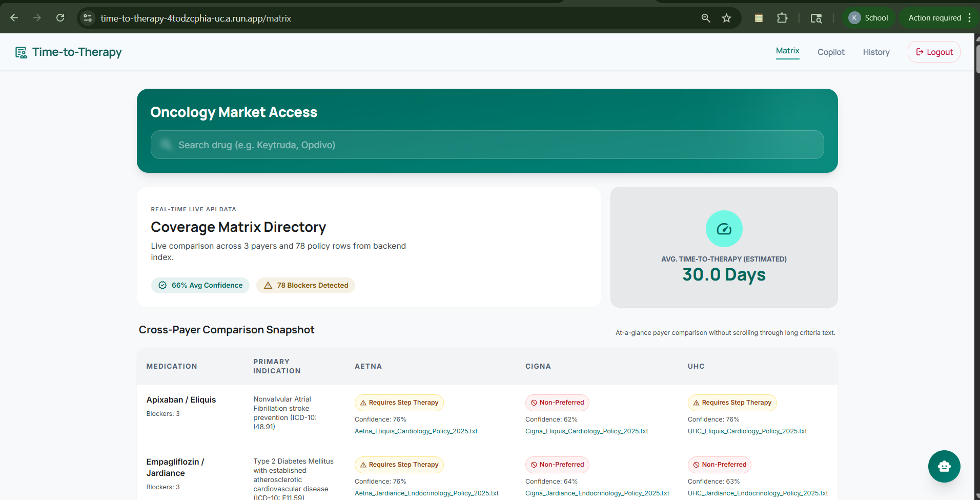Click UHC Requires Step Therapy badge for Eliquis

tap(732, 403)
